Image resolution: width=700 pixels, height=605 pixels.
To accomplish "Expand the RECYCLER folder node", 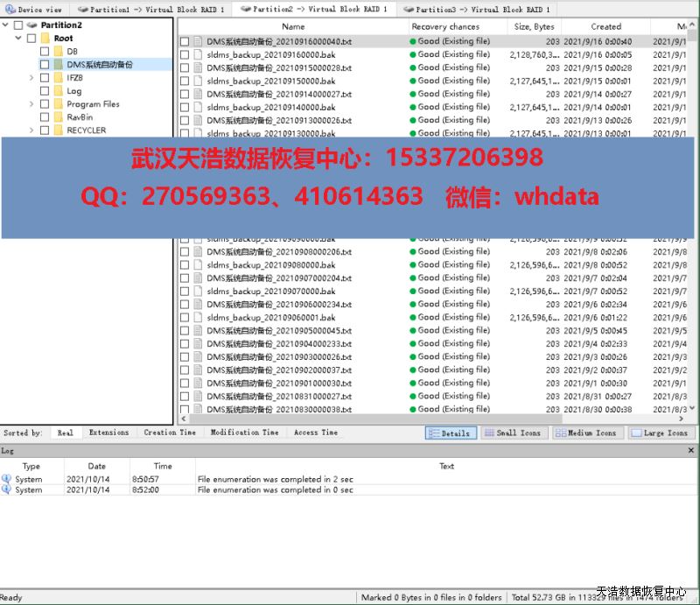I will point(31,130).
